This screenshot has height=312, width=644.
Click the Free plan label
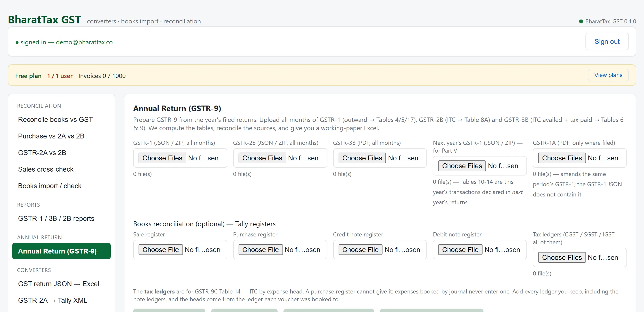28,76
